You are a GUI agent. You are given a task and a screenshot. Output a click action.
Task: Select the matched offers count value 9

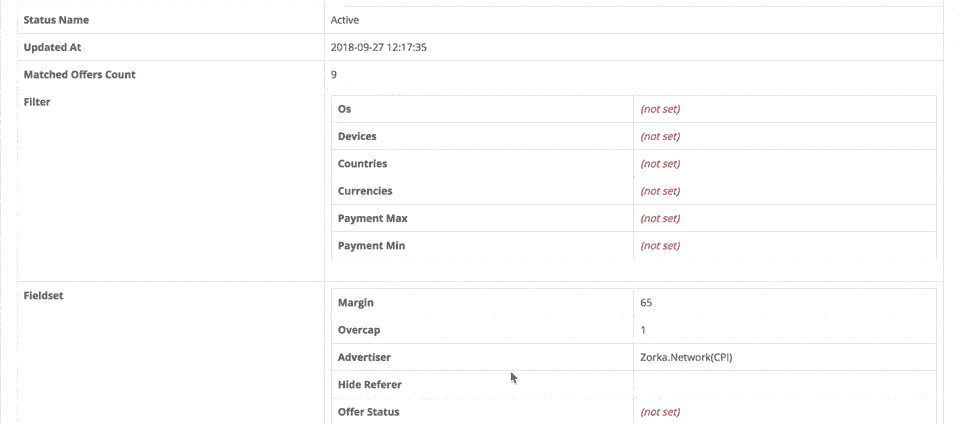334,75
